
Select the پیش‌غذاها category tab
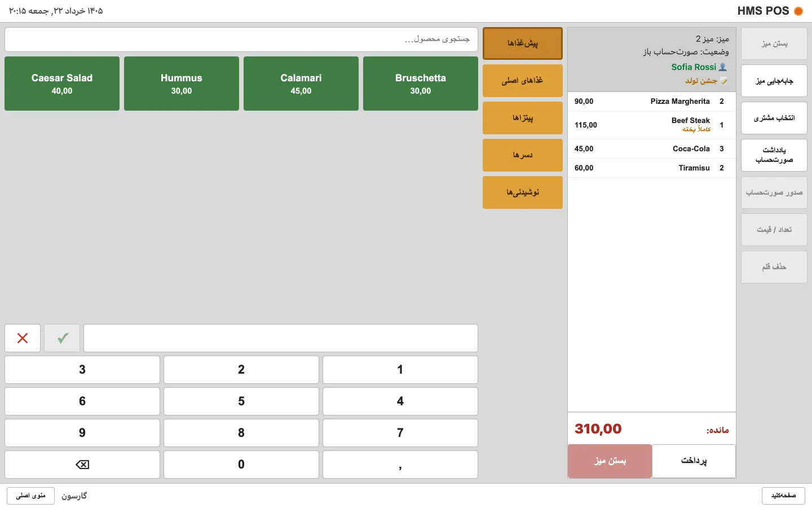click(x=523, y=43)
